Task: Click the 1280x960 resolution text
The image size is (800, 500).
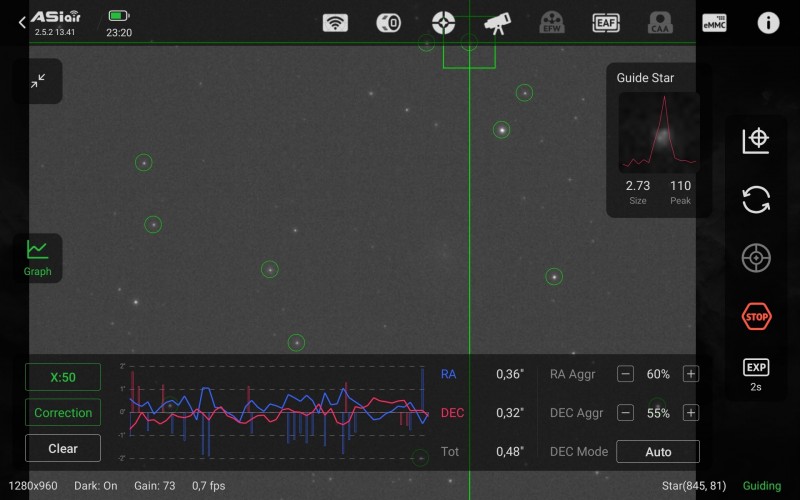Action: (x=33, y=486)
